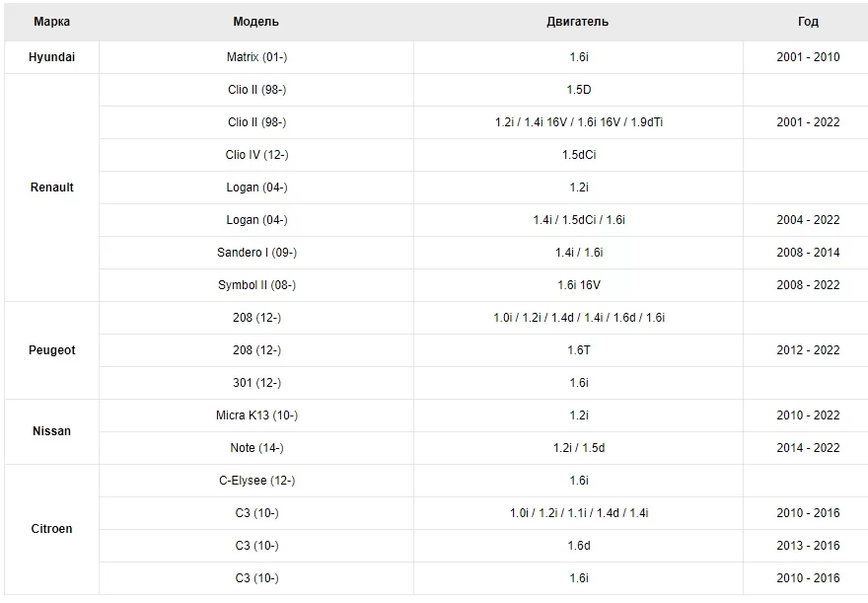The image size is (868, 603).
Task: Click the Sandero I (09-) model cell
Action: [x=256, y=253]
